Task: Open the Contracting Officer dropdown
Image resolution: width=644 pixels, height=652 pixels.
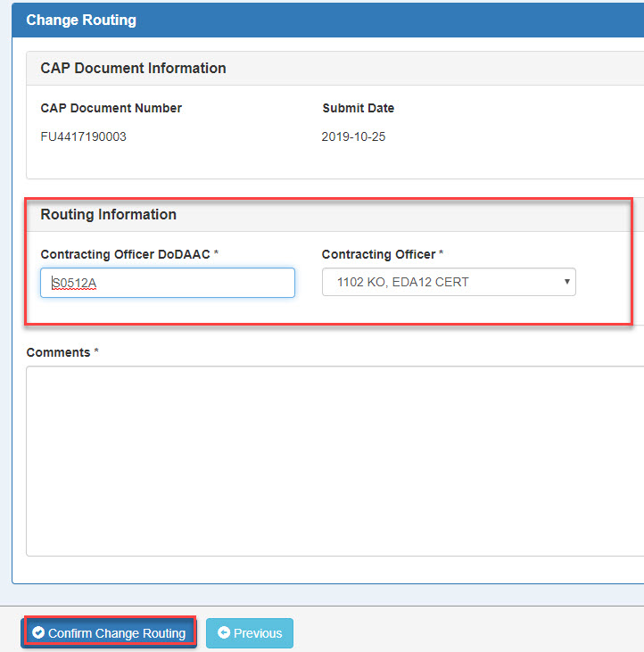Action: [449, 282]
